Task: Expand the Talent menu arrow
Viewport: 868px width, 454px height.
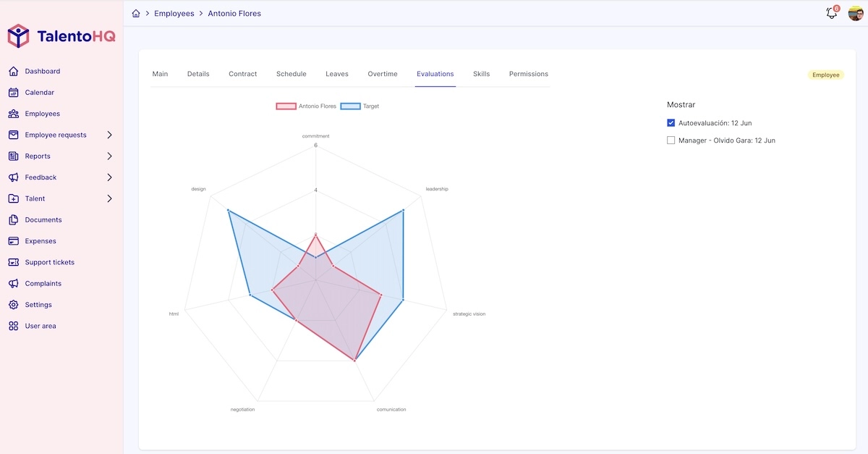Action: pos(109,198)
